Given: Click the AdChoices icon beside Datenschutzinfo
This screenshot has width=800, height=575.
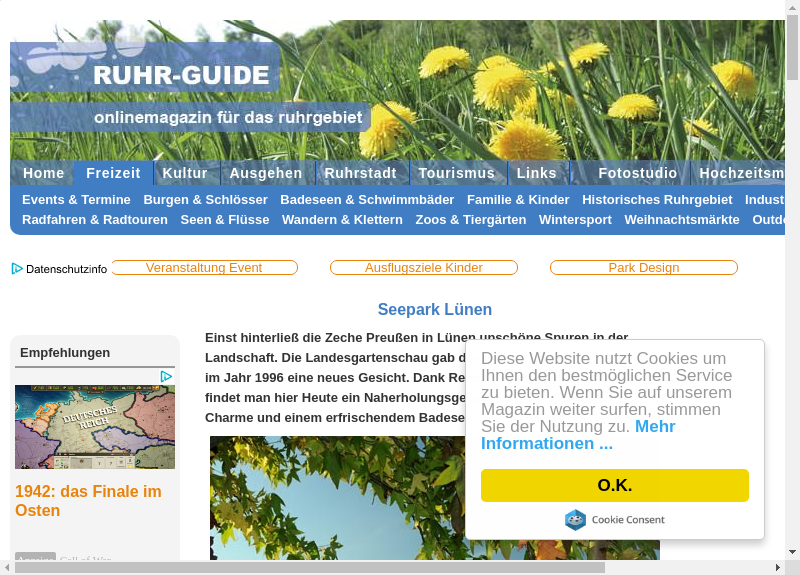Looking at the screenshot, I should pyautogui.click(x=17, y=268).
